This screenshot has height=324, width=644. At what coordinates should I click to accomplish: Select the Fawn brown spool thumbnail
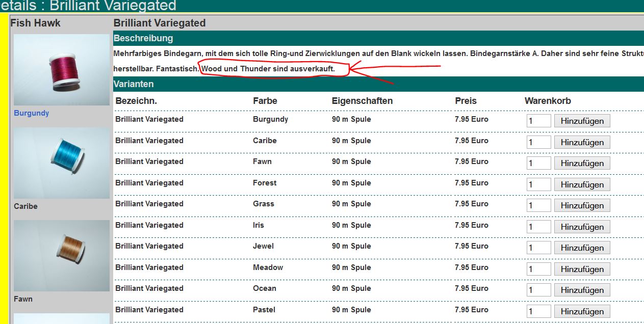pos(61,255)
